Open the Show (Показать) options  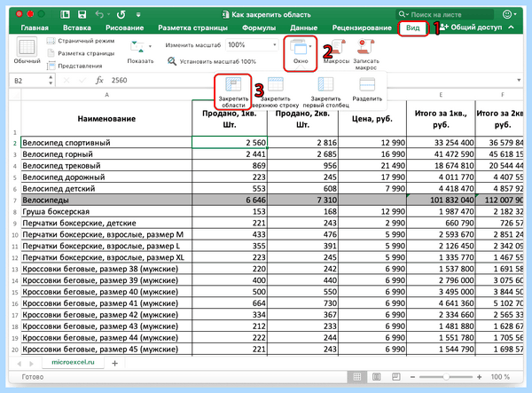140,51
